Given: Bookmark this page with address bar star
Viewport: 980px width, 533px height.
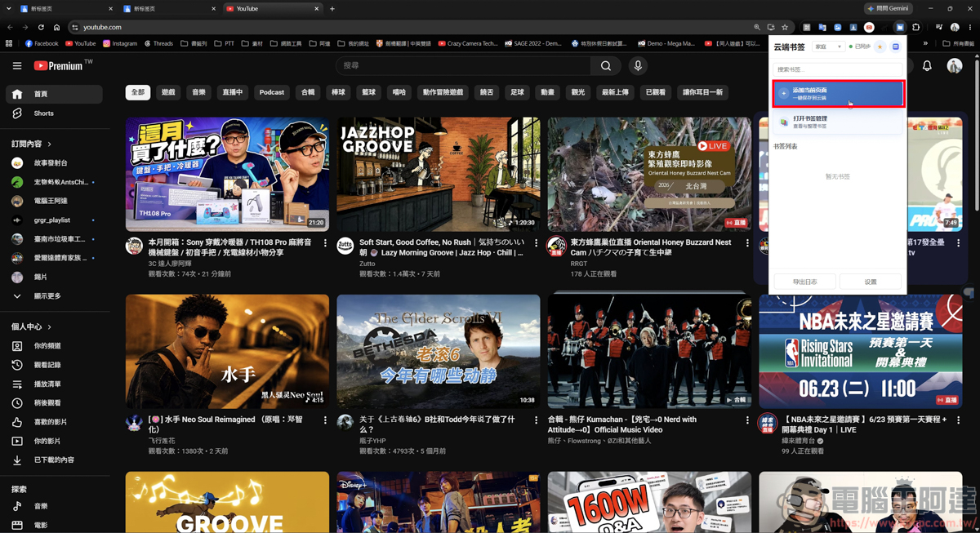Looking at the screenshot, I should [x=785, y=27].
